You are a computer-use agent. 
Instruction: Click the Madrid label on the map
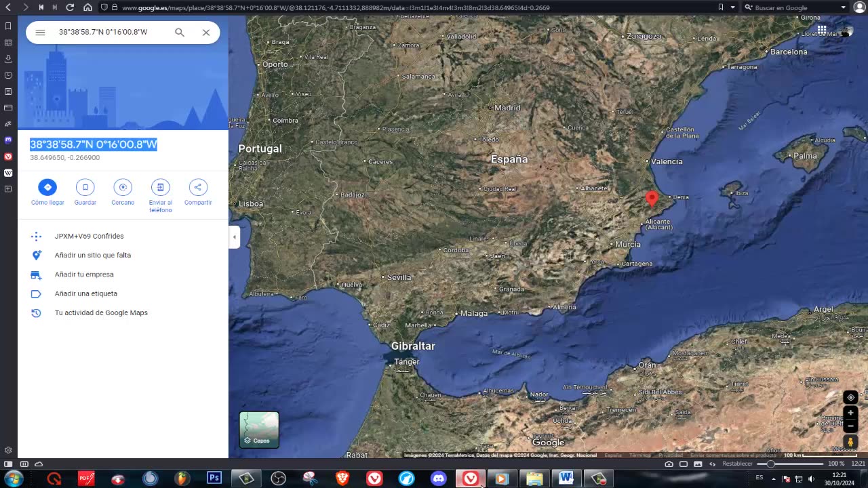point(507,108)
